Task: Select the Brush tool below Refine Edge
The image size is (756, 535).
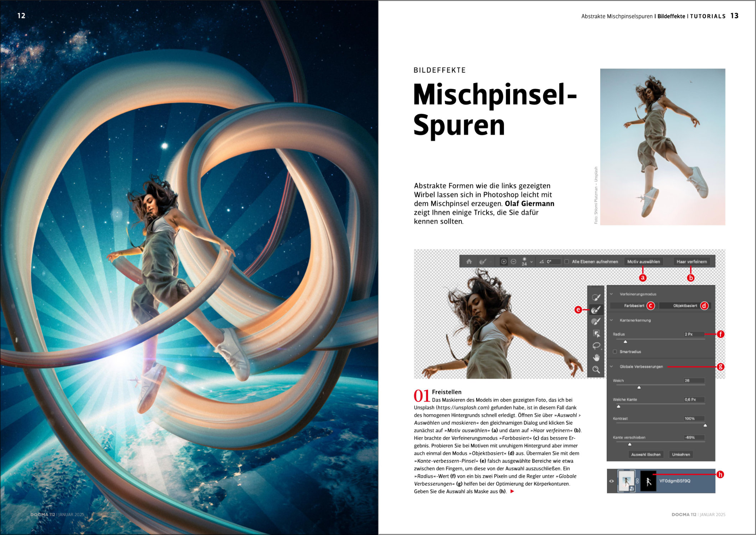Action: (596, 322)
